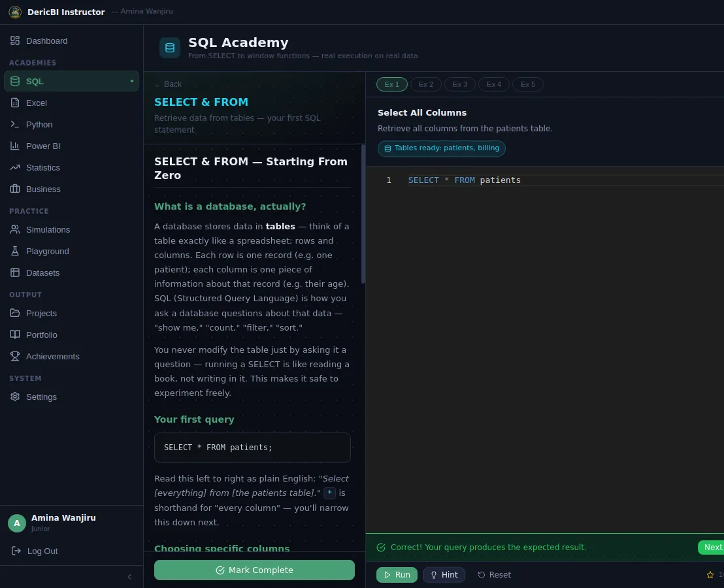Go Back to the lesson list
Image resolution: width=724 pixels, height=588 pixels.
tap(168, 84)
